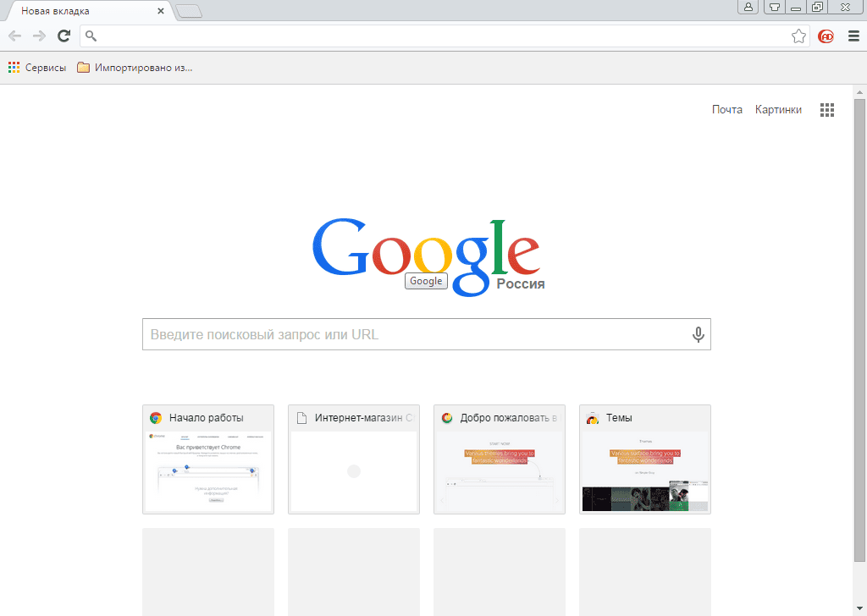Screen dimensions: 867x616
Task: Click the address bar omnibox
Action: 440,36
